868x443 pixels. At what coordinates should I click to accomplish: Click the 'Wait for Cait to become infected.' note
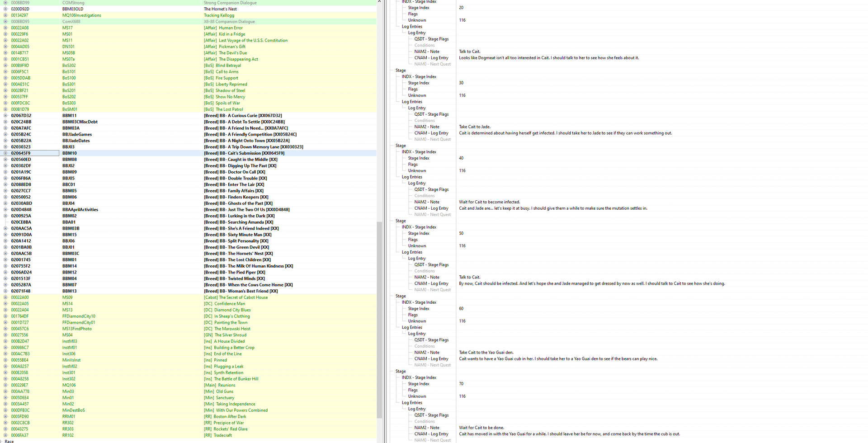[x=490, y=202]
